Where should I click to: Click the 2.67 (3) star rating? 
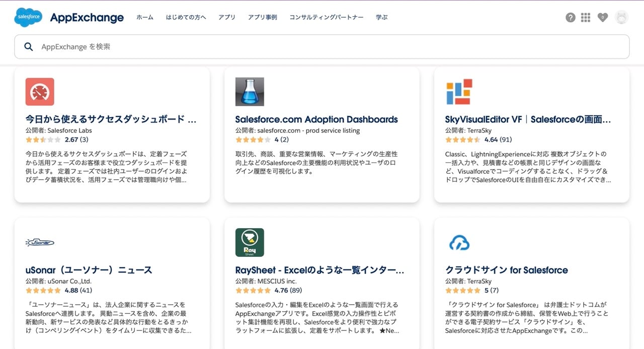[x=57, y=139]
